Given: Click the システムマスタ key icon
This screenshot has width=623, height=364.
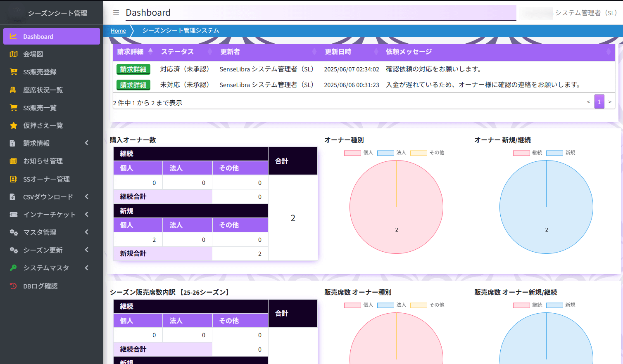Looking at the screenshot, I should pyautogui.click(x=14, y=267).
